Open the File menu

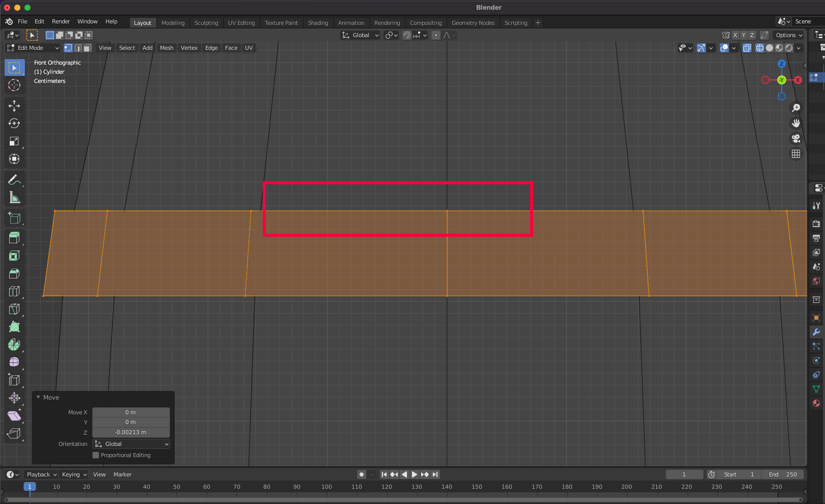[22, 21]
